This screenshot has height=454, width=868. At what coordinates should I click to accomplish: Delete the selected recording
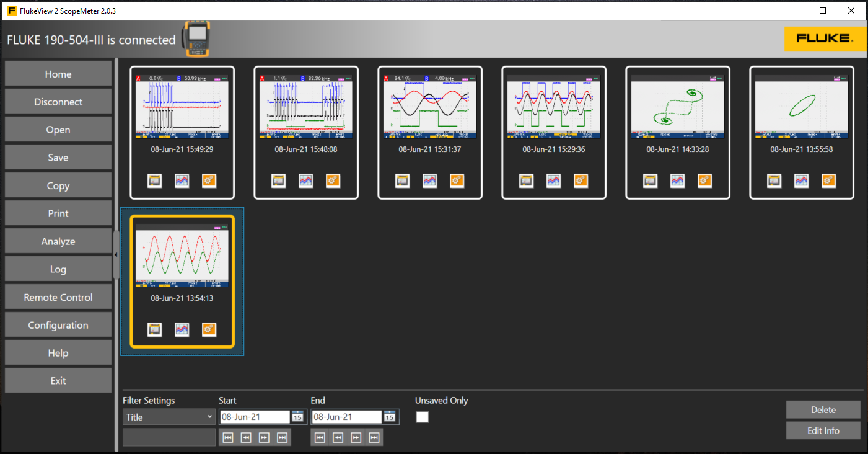point(823,409)
